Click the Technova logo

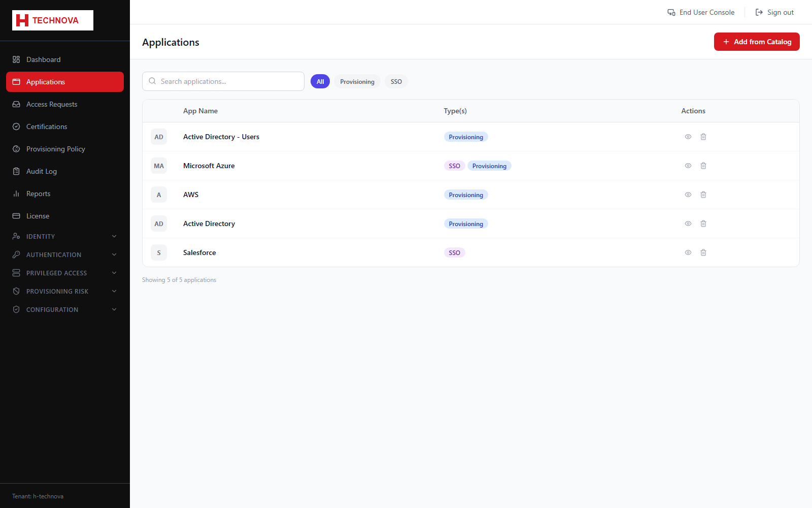[x=53, y=20]
